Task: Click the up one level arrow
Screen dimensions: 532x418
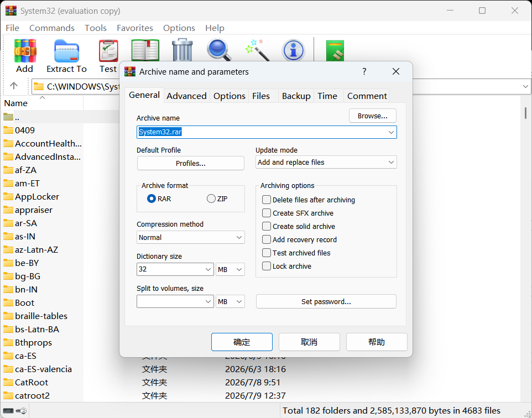Action: pos(14,86)
